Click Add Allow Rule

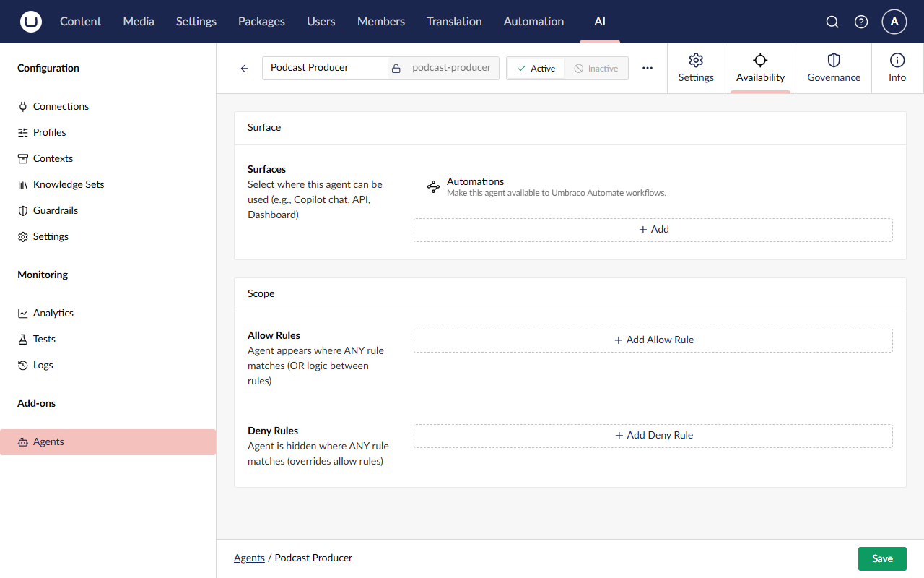pos(653,340)
